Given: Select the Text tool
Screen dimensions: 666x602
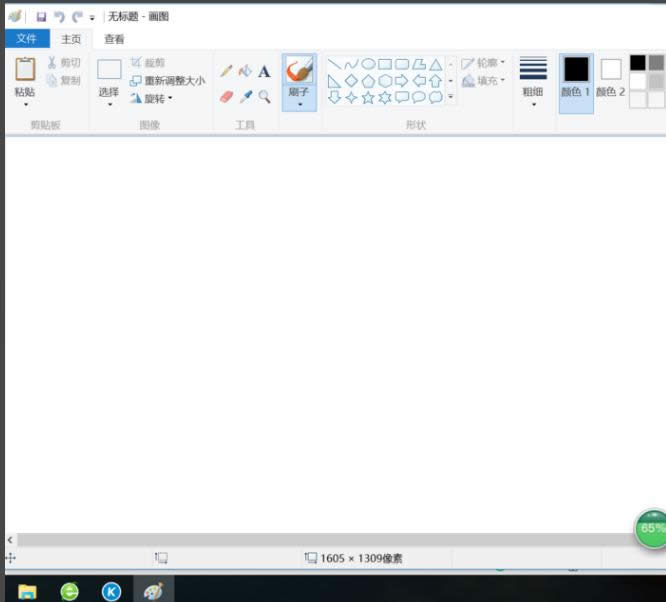Looking at the screenshot, I should [264, 71].
